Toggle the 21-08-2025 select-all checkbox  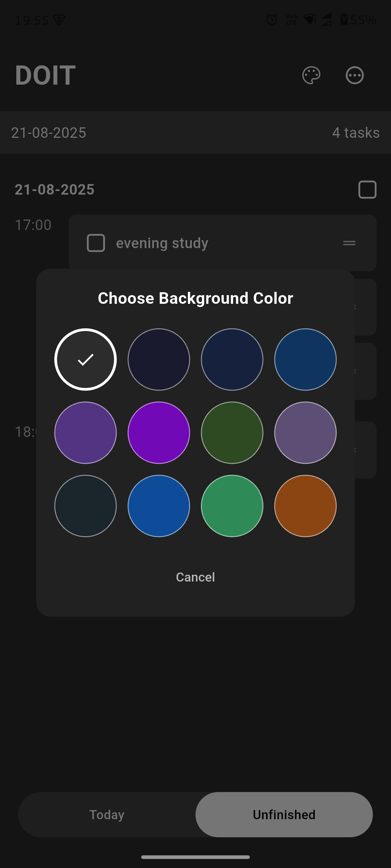tap(367, 190)
